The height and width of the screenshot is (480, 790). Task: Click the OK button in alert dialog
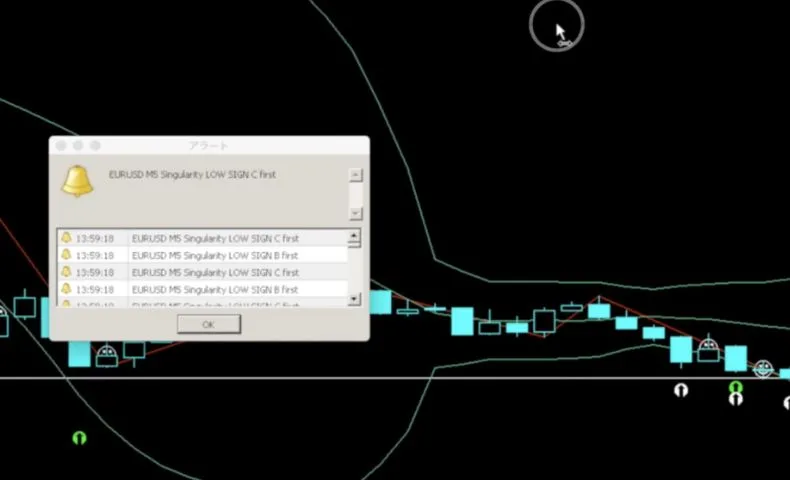coord(209,324)
